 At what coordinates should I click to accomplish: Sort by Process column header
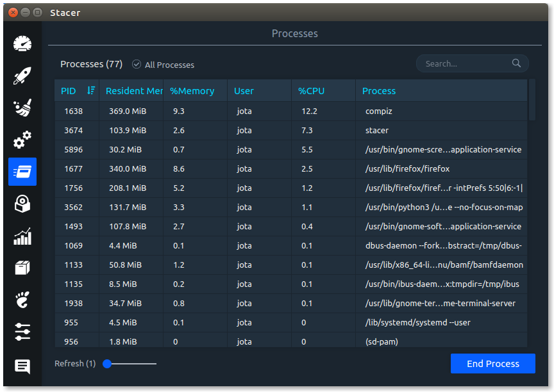pyautogui.click(x=441, y=91)
